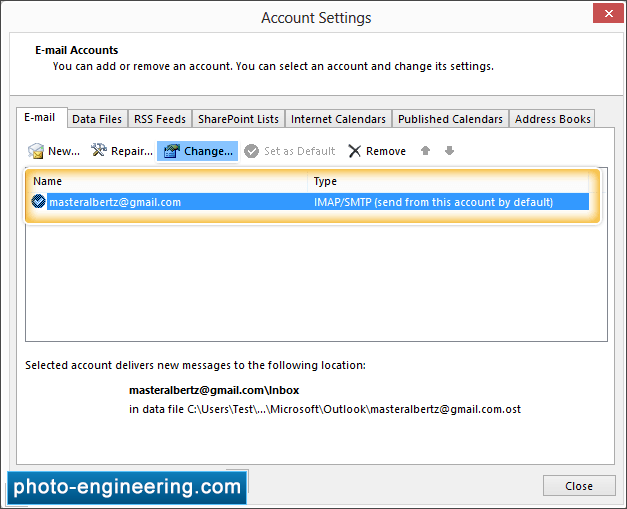Open the Internet Calendars tab
The width and height of the screenshot is (627, 509).
tap(338, 119)
